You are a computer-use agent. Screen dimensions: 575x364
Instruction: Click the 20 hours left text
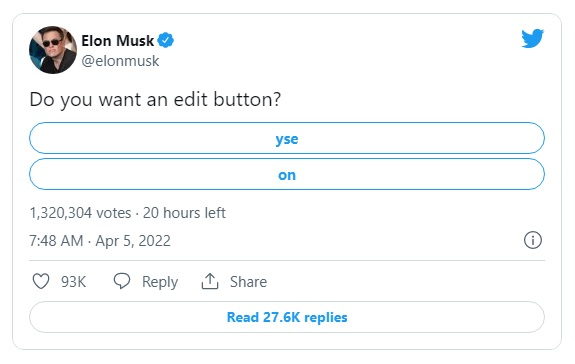tap(184, 213)
